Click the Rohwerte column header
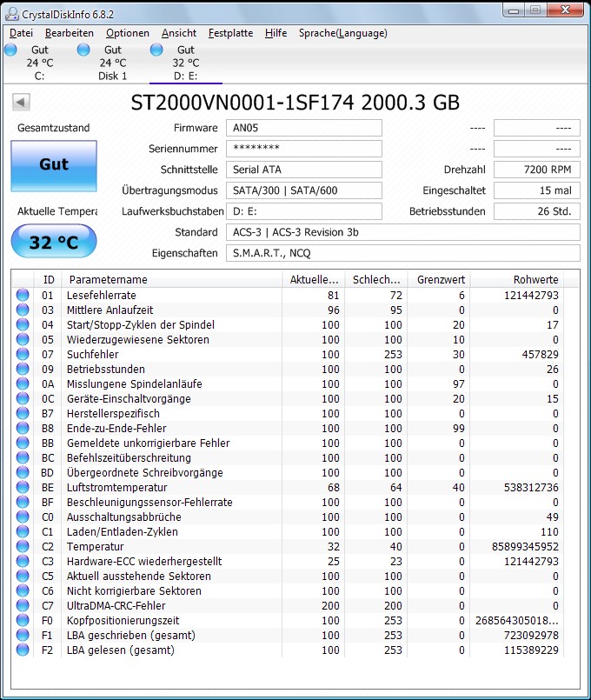 (517, 279)
